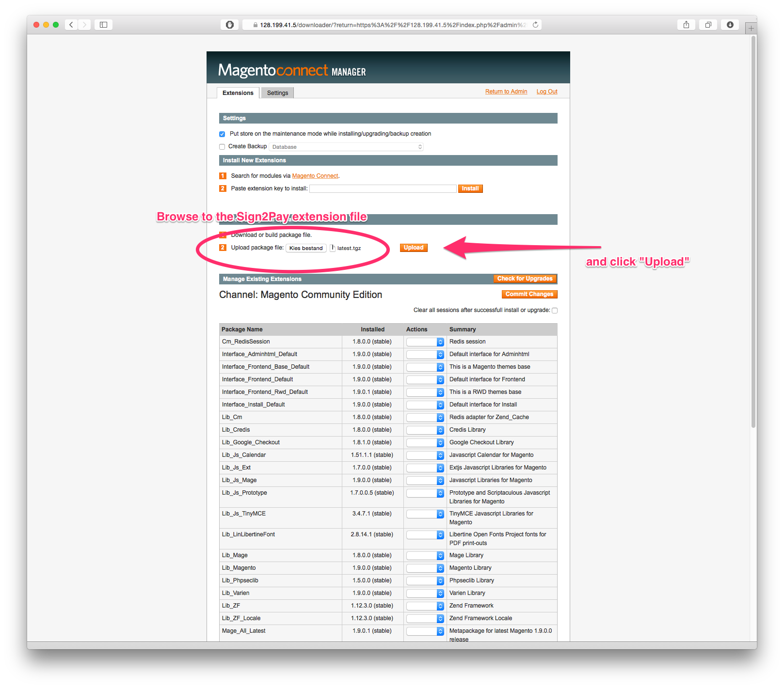Open Actions dropdown for Lib_Js_Prototype

tap(425, 493)
